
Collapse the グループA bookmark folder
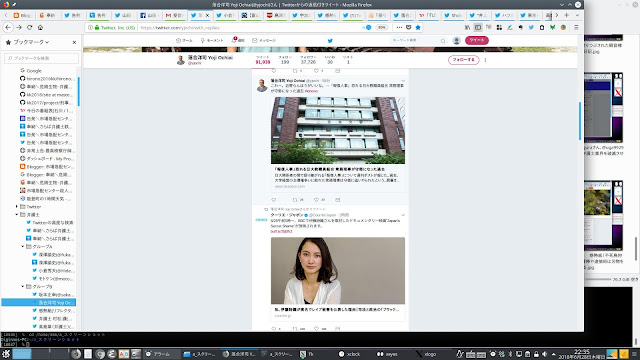tap(23, 247)
